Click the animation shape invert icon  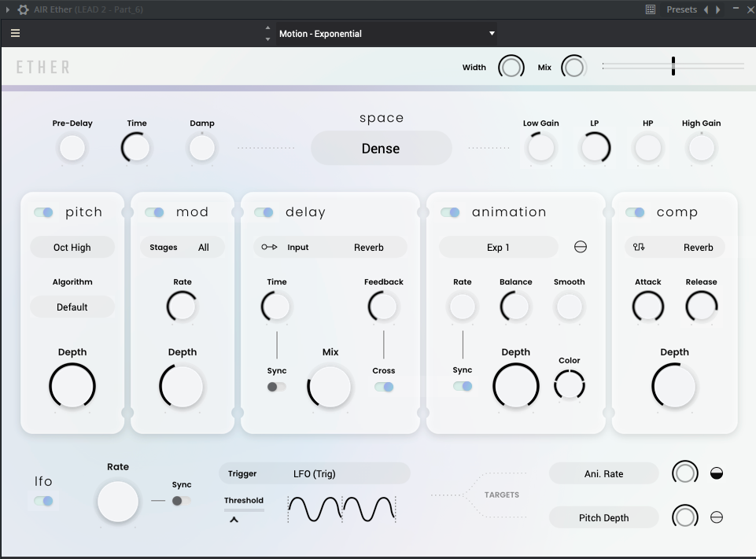point(581,247)
